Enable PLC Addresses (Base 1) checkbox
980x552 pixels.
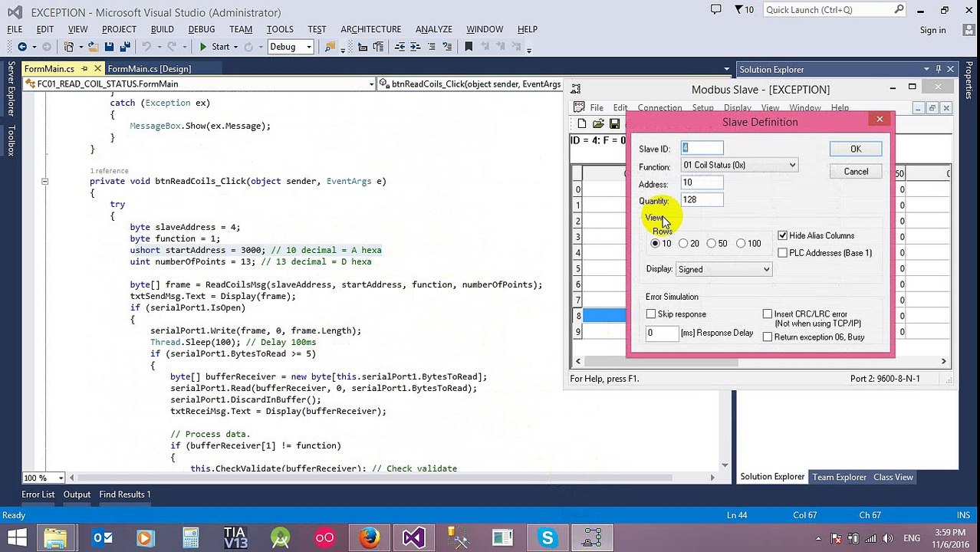[782, 252]
